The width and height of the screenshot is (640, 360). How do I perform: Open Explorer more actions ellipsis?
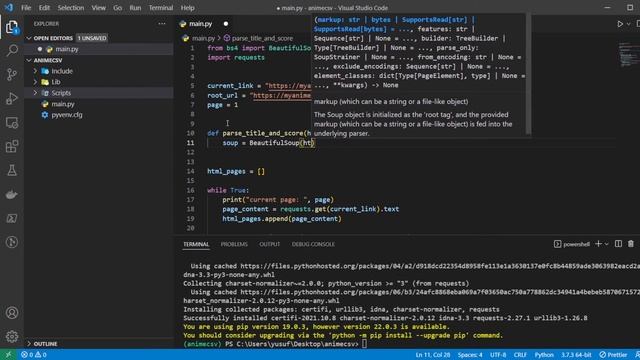[162, 24]
